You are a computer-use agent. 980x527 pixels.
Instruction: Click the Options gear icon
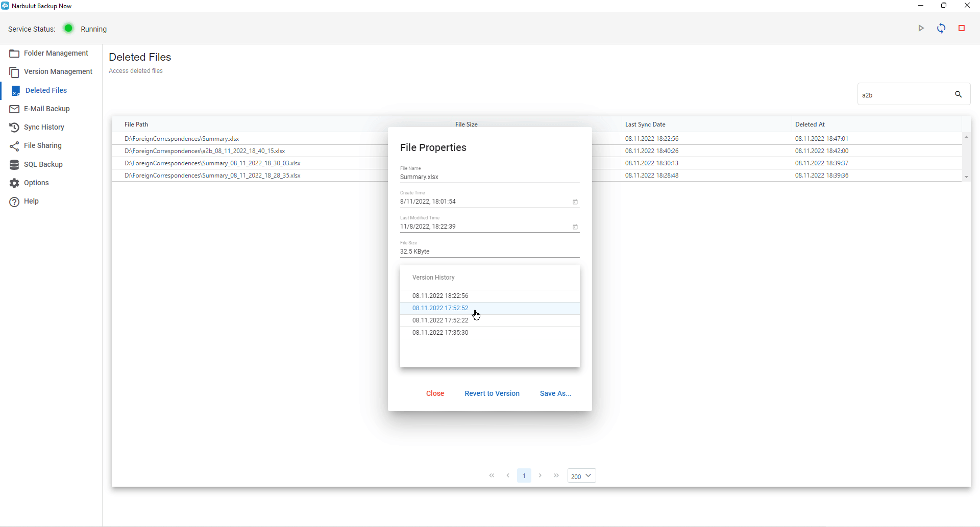(14, 183)
